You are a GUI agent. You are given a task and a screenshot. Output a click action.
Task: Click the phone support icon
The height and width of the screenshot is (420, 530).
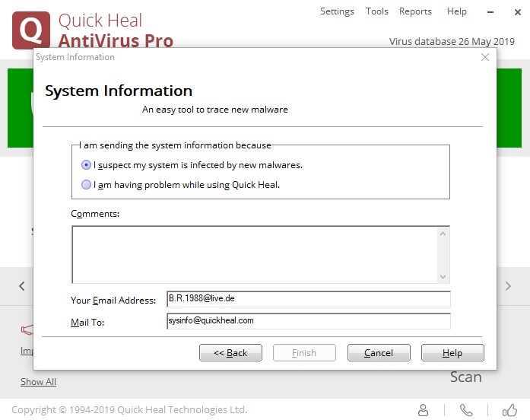pyautogui.click(x=466, y=410)
